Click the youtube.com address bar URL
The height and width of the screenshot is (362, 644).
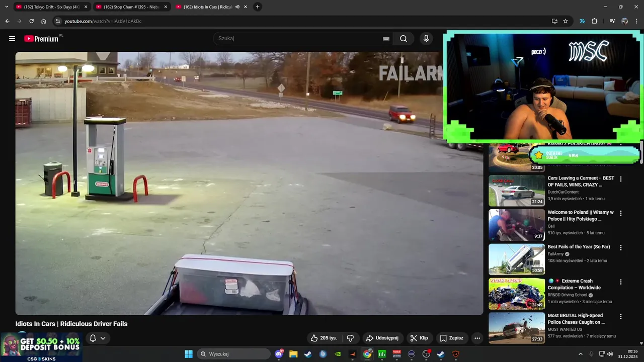click(103, 21)
